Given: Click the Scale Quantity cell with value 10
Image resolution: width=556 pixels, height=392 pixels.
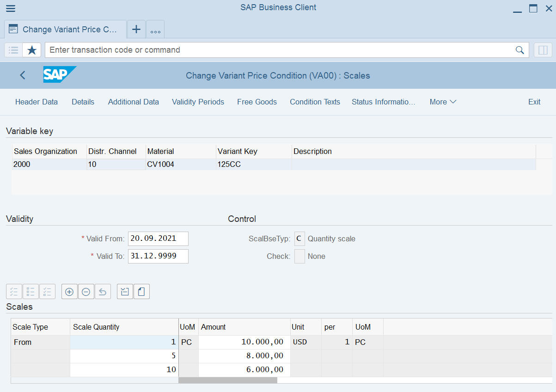Looking at the screenshot, I should (124, 370).
